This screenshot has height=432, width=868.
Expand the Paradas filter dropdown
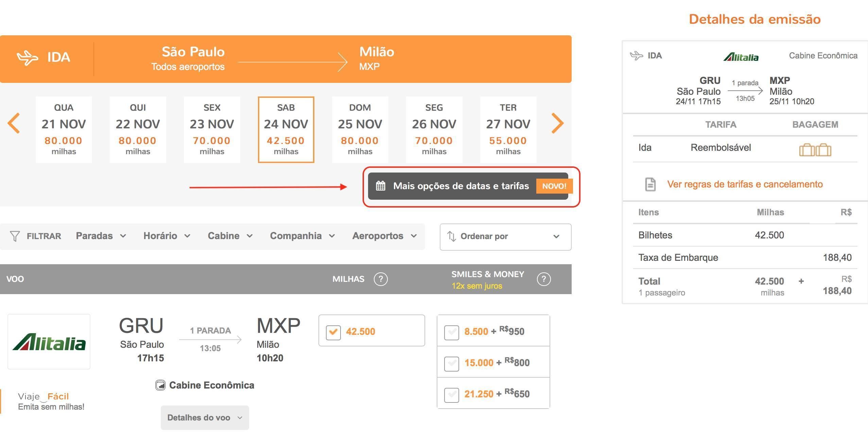point(101,236)
